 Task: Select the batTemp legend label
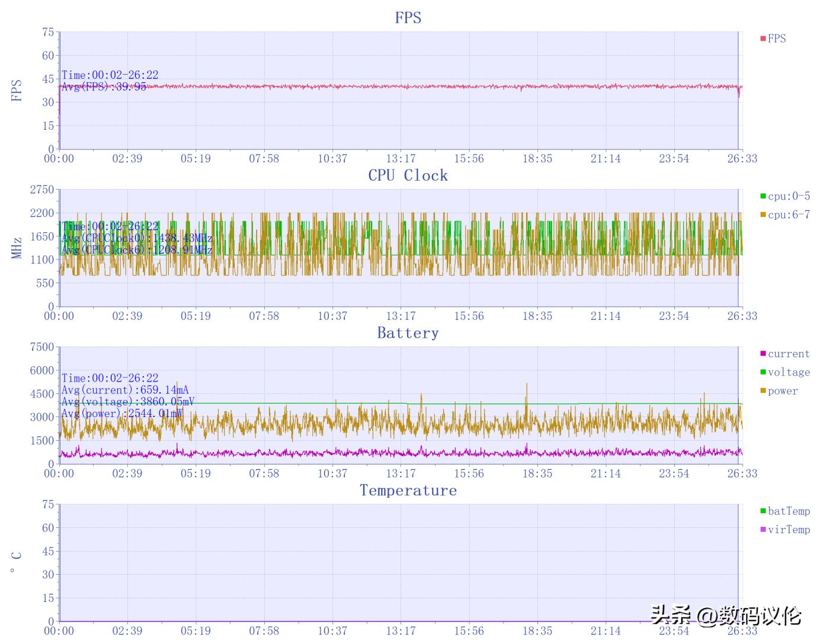[789, 511]
